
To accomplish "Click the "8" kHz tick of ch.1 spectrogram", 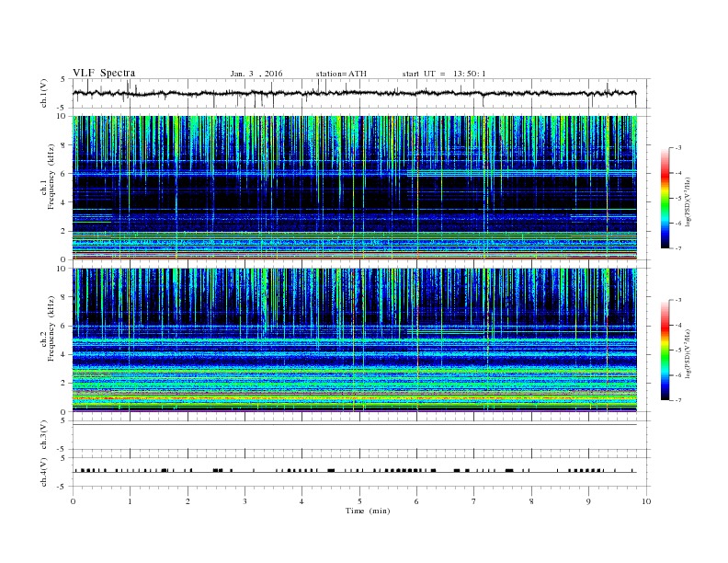I will [63, 145].
